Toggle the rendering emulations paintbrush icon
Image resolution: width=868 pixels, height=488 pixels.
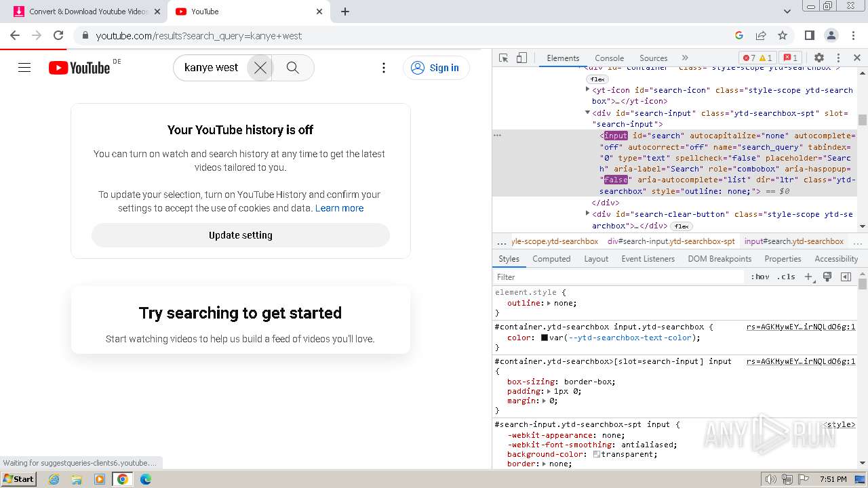pos(827,277)
